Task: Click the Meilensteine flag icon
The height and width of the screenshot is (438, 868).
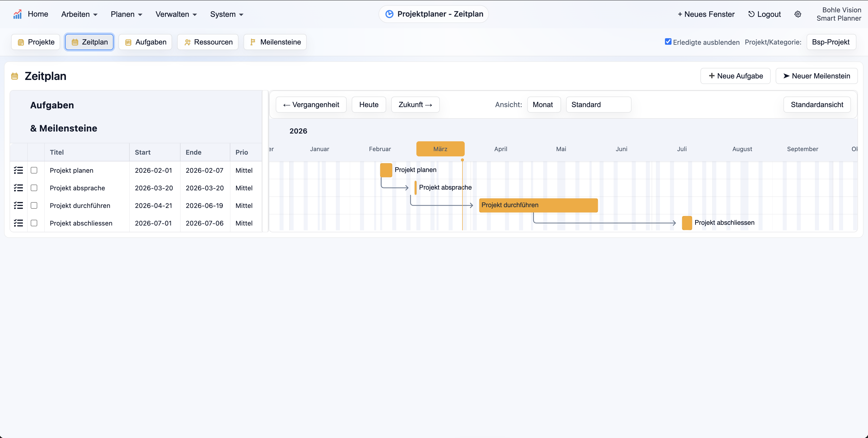Action: pyautogui.click(x=253, y=42)
